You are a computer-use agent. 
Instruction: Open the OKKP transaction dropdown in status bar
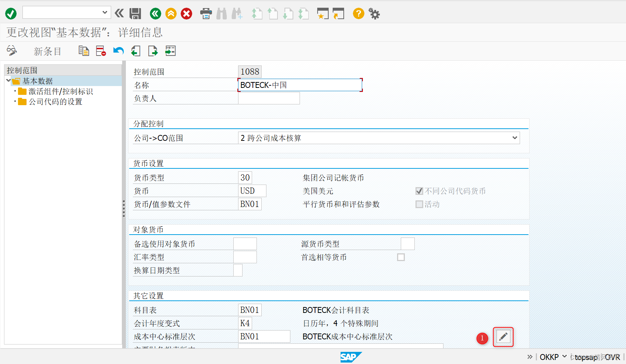pyautogui.click(x=565, y=356)
